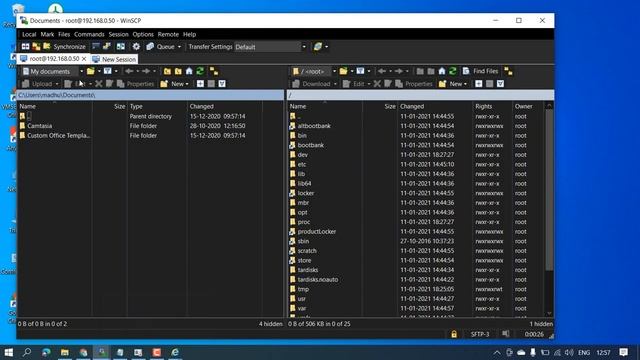The height and width of the screenshot is (360, 640).
Task: Expand the Queue dropdown arrow
Action: coord(179,47)
